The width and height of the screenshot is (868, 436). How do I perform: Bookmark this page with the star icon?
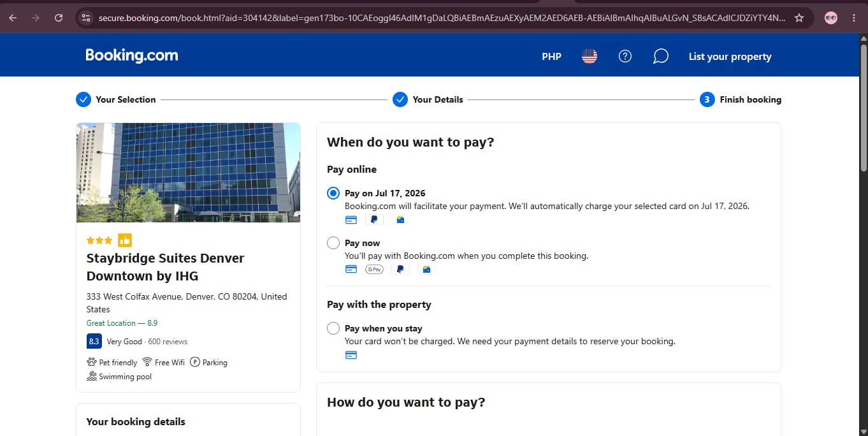[799, 18]
